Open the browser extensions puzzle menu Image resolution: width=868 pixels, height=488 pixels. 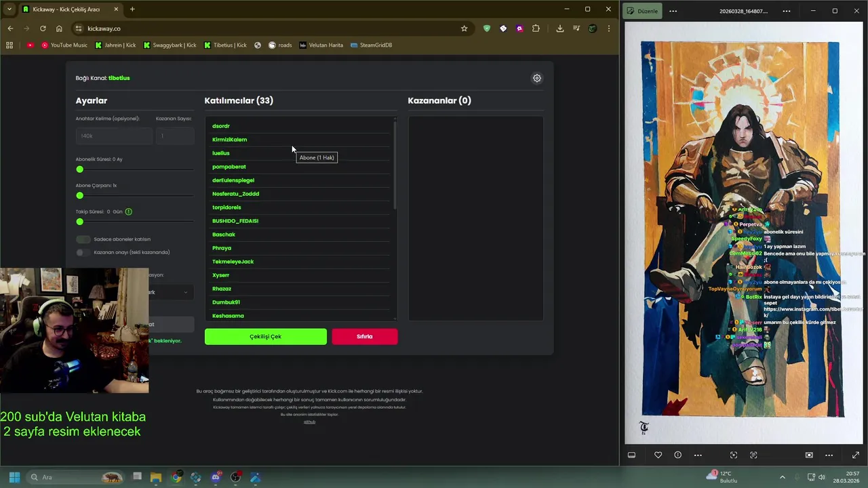[536, 28]
